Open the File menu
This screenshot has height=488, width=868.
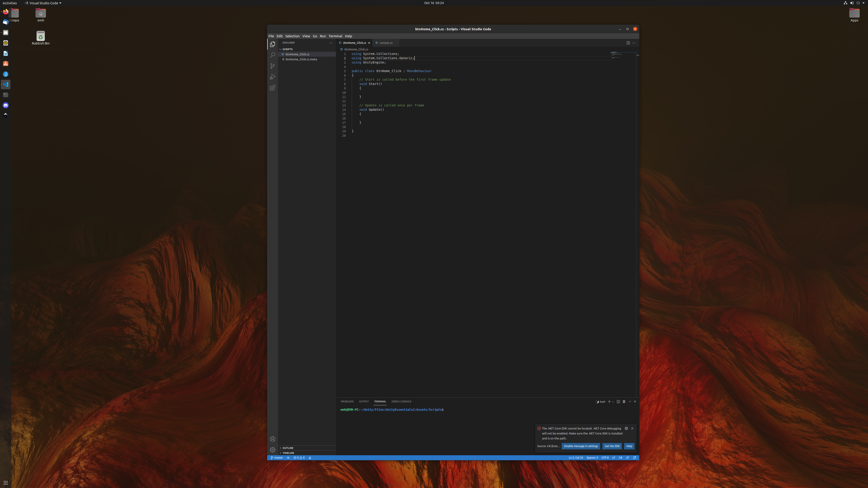click(271, 36)
